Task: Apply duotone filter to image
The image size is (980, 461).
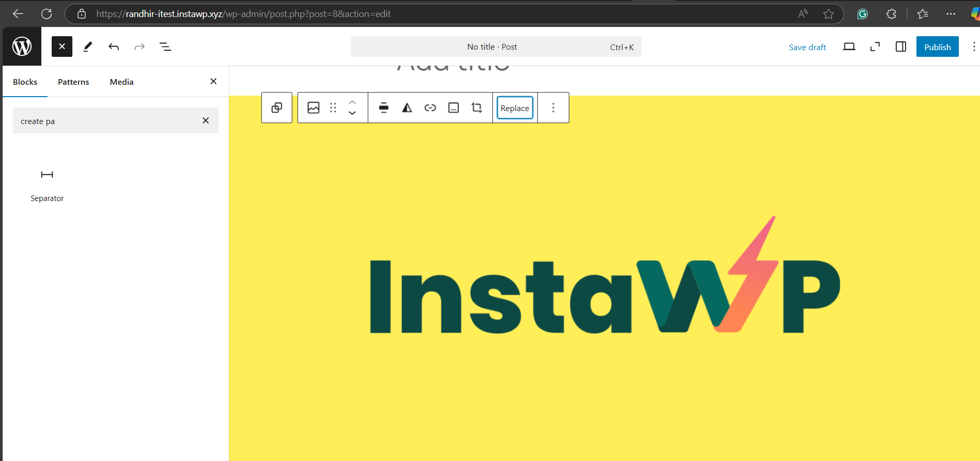Action: click(x=407, y=107)
